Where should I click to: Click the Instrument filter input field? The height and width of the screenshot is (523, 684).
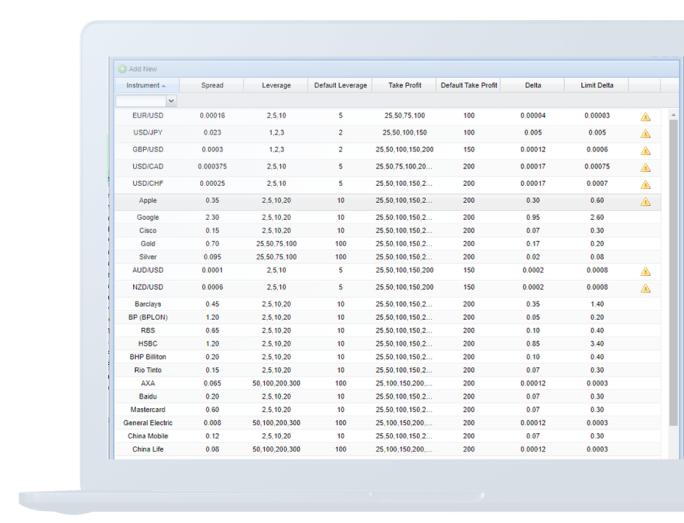click(141, 101)
